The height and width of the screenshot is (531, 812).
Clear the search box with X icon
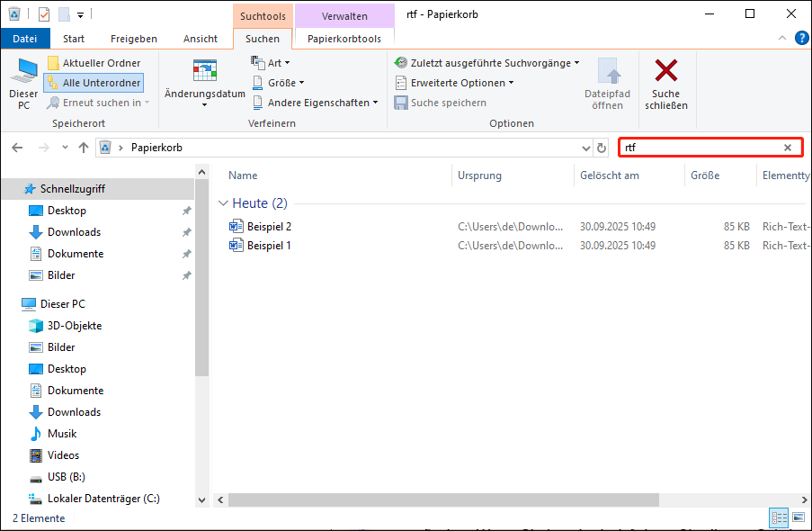[788, 148]
